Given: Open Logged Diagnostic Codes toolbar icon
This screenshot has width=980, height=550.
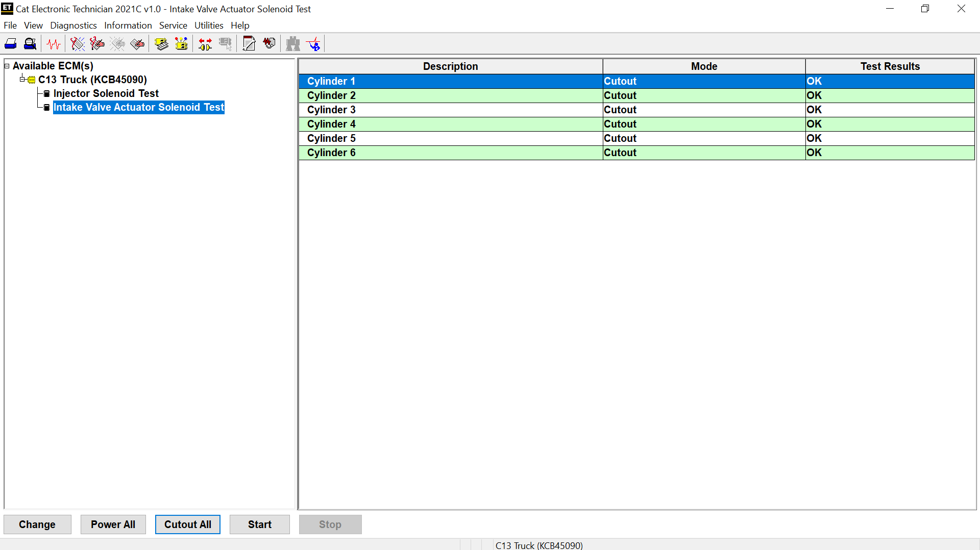Looking at the screenshot, I should click(97, 44).
